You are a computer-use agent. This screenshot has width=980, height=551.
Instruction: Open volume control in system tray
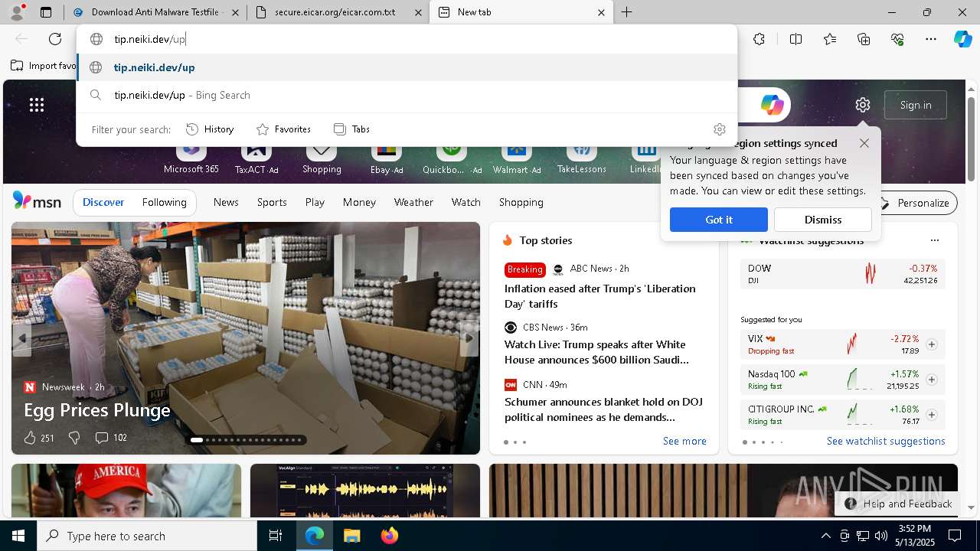click(881, 536)
